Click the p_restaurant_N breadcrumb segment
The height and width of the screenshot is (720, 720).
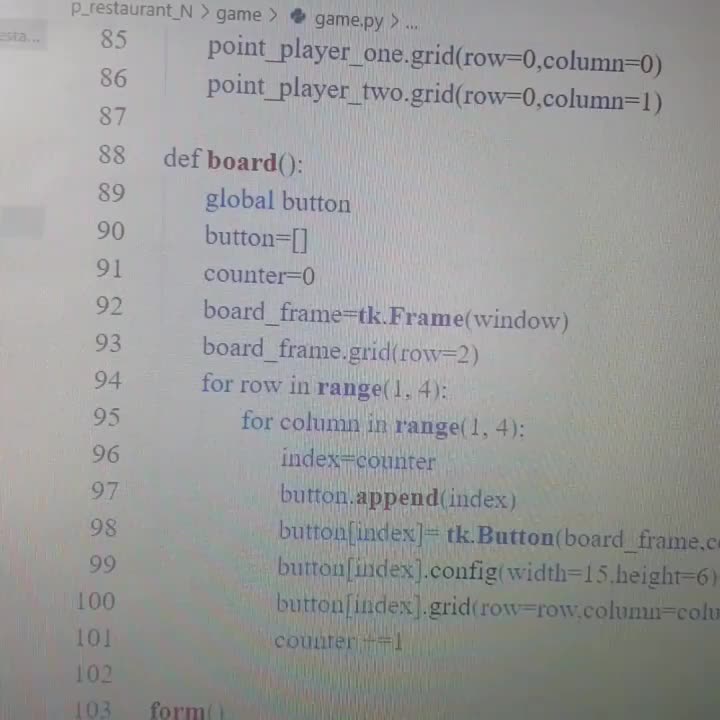132,10
